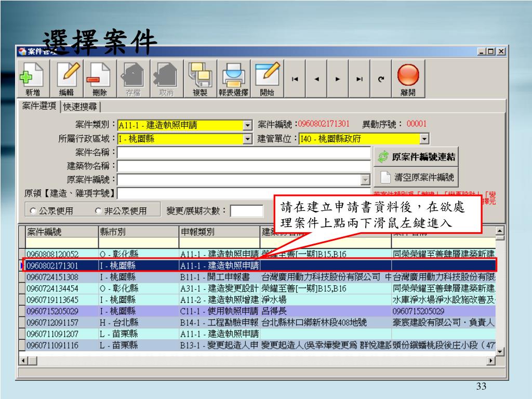Minimize the 案件管理 window
The image size is (532, 399).
click(482, 51)
